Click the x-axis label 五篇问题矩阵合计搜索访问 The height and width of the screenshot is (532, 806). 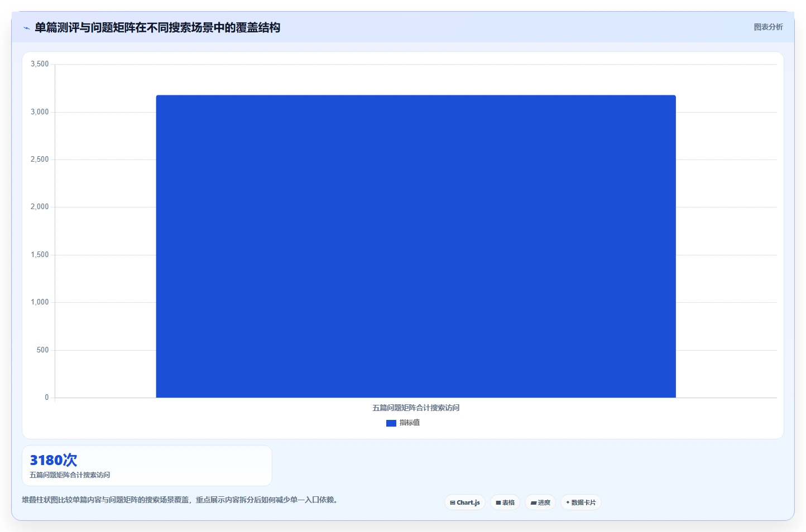coord(416,408)
